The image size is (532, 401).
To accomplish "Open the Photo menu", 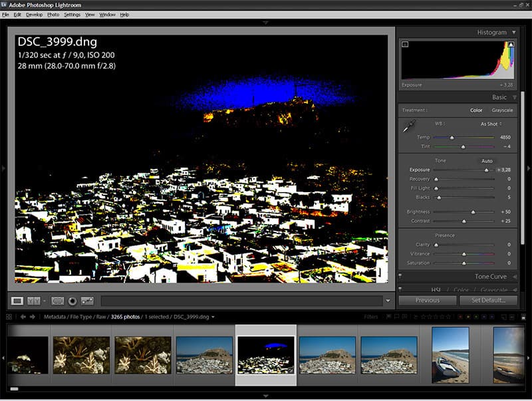I will pyautogui.click(x=53, y=15).
